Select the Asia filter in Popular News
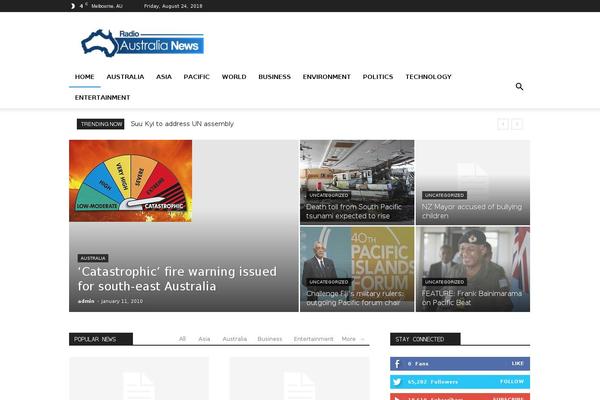This screenshot has height=400, width=600. pos(204,339)
